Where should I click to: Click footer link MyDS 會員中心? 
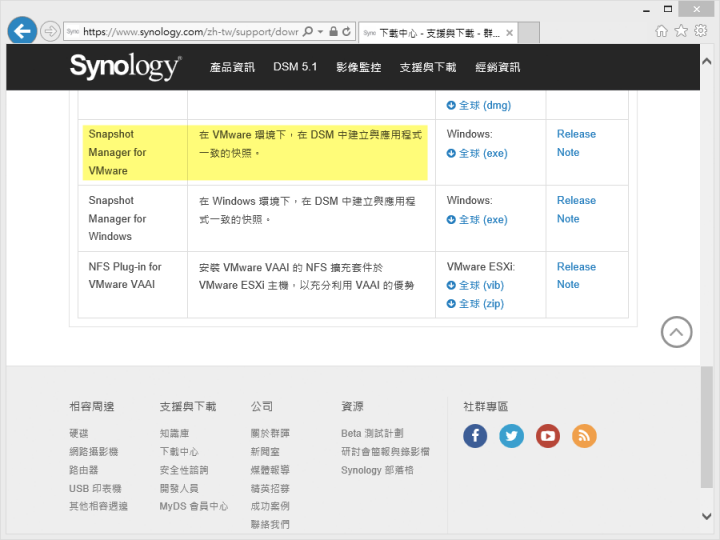(x=194, y=506)
